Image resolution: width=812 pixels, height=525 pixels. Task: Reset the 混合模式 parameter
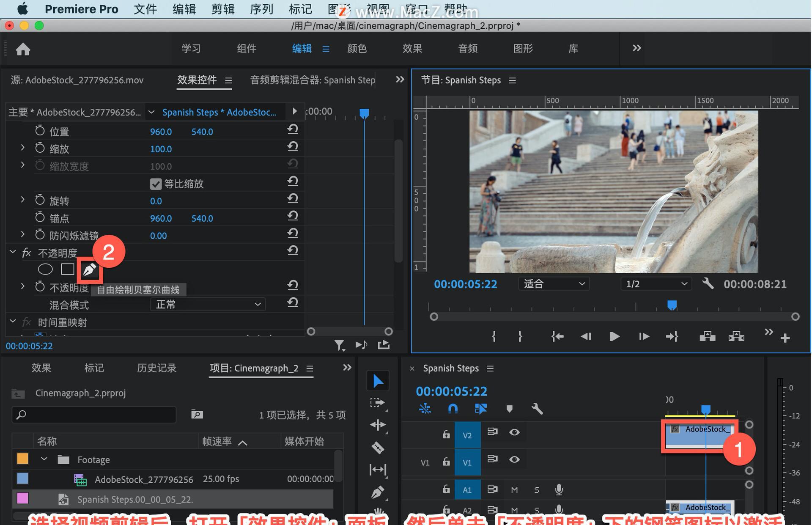[293, 302]
